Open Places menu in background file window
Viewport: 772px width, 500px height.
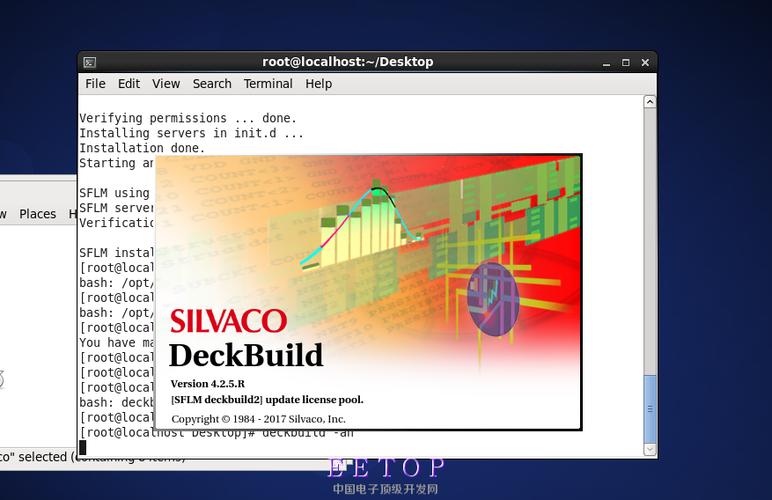pos(37,214)
